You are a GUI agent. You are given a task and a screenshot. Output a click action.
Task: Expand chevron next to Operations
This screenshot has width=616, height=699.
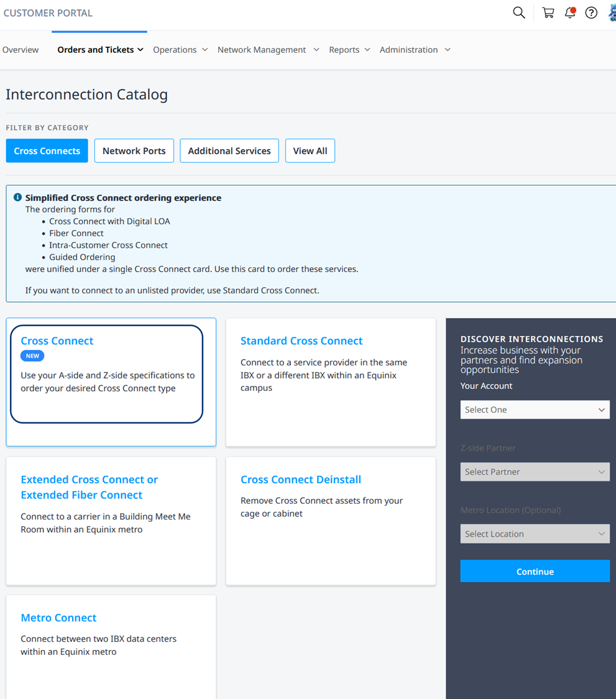click(205, 50)
